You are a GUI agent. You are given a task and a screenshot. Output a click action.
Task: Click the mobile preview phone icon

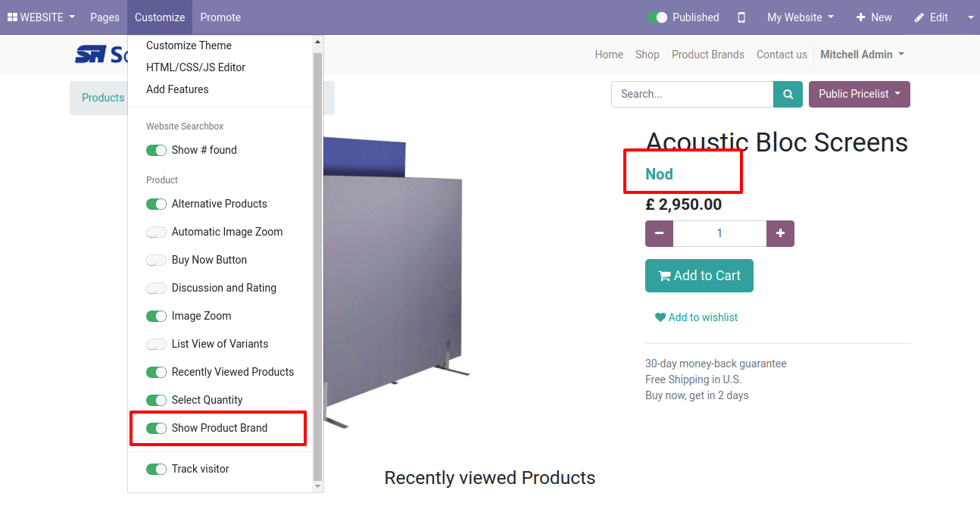pyautogui.click(x=741, y=17)
